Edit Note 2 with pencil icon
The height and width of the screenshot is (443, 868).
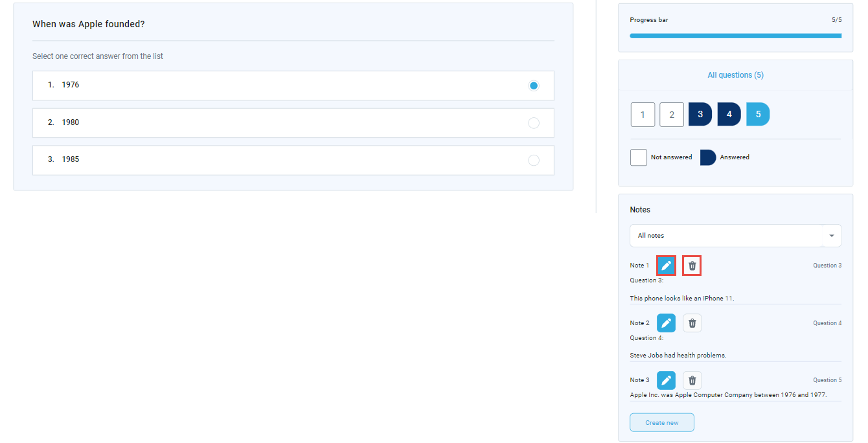(666, 323)
